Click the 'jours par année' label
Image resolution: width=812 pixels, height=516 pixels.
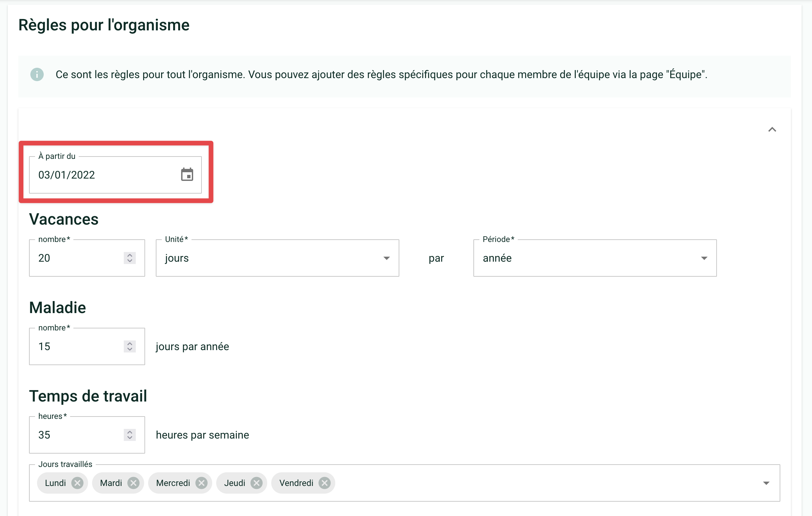point(192,346)
